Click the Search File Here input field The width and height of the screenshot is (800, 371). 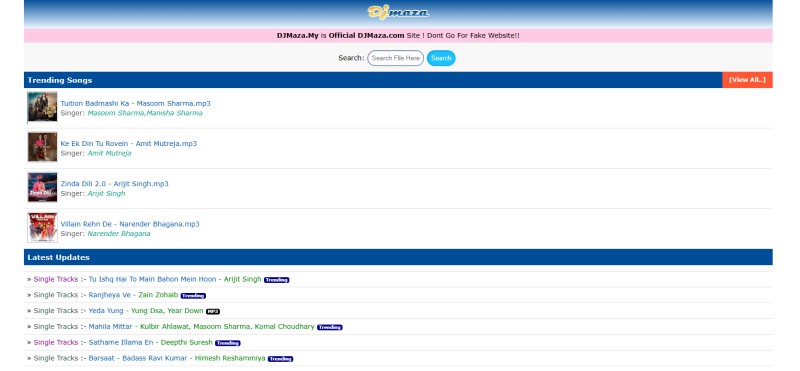(x=395, y=58)
